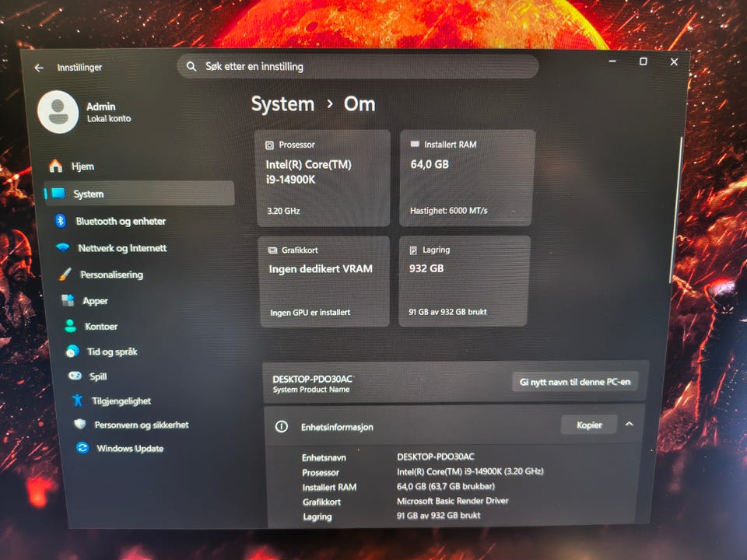
Task: Click the Admin profile avatar
Action: (58, 112)
